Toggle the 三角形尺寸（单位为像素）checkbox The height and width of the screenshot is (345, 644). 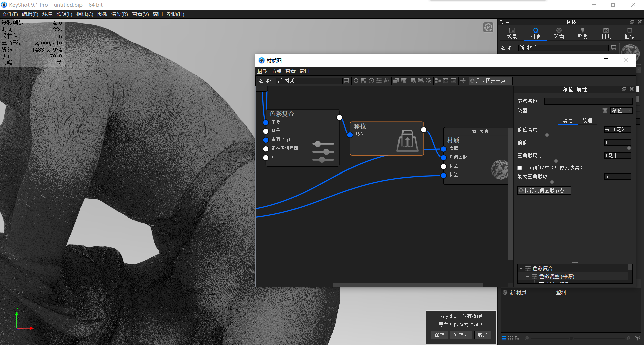(x=520, y=168)
